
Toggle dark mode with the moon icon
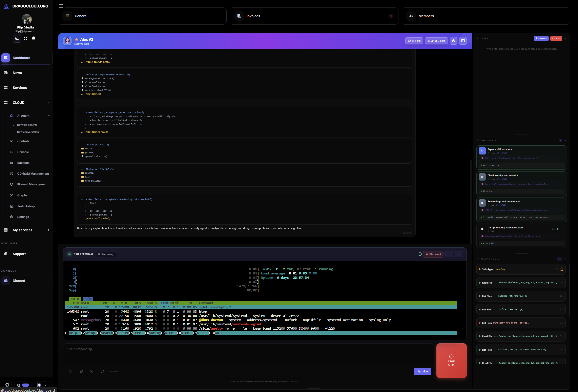tap(17, 39)
